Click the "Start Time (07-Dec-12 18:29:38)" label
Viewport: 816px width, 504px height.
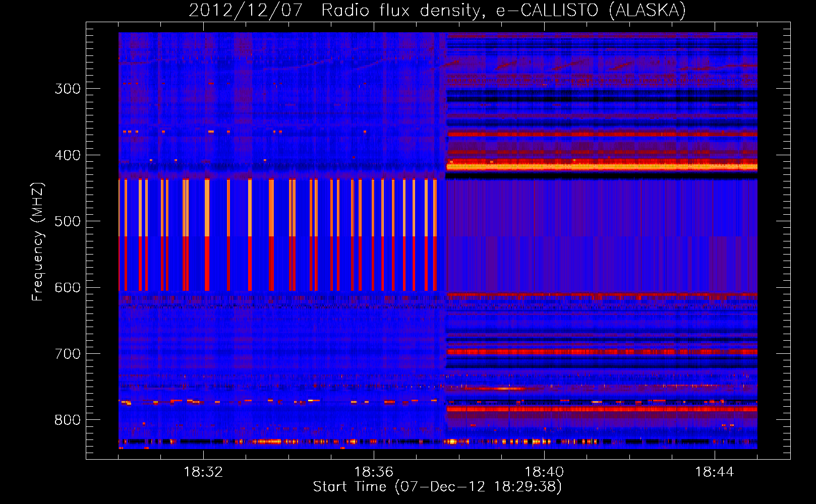(437, 487)
